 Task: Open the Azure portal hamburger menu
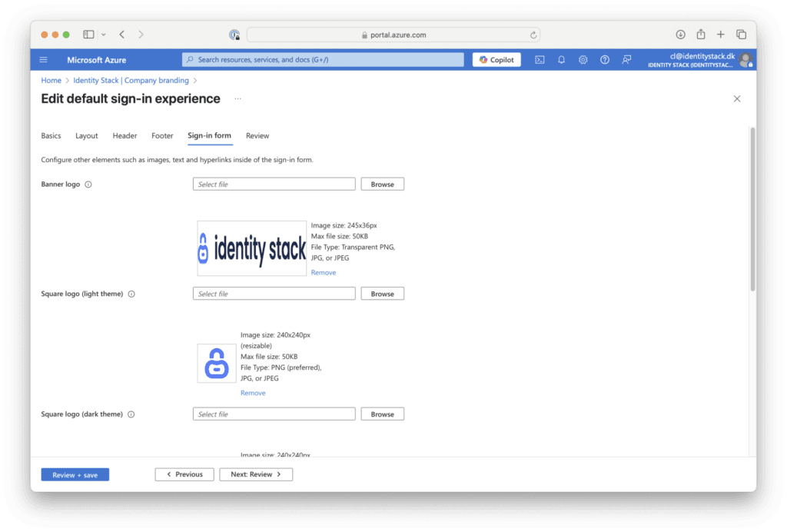point(44,60)
